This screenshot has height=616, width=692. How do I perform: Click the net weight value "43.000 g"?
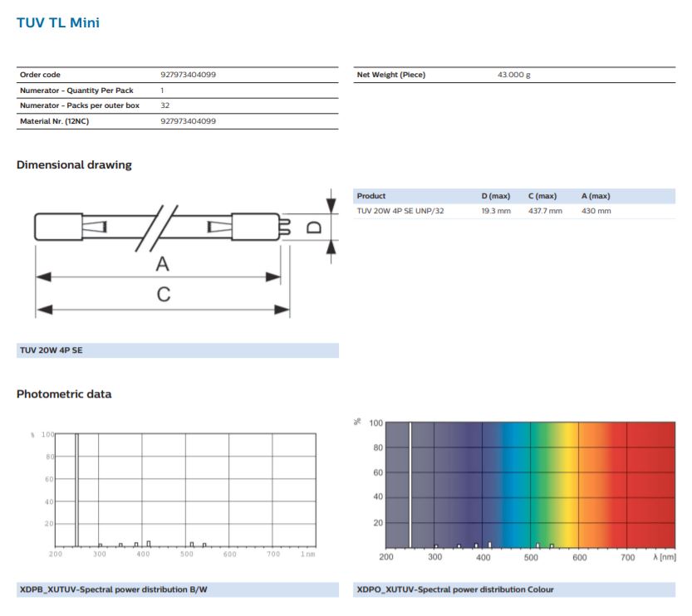coord(514,75)
